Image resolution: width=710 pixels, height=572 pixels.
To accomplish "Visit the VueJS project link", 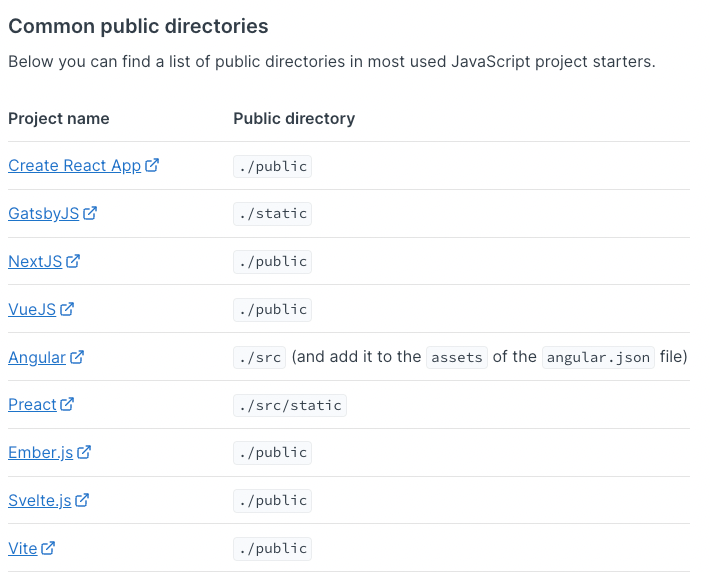I will click(x=32, y=309).
